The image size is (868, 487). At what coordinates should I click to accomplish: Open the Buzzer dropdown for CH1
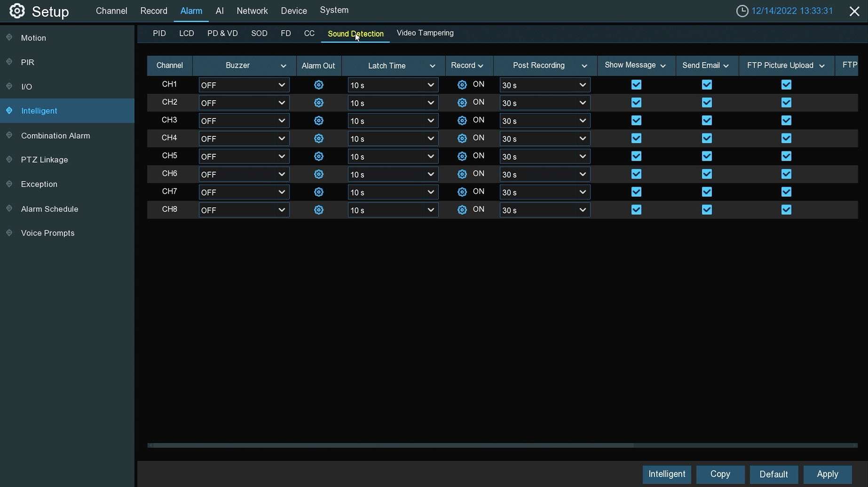tap(244, 85)
